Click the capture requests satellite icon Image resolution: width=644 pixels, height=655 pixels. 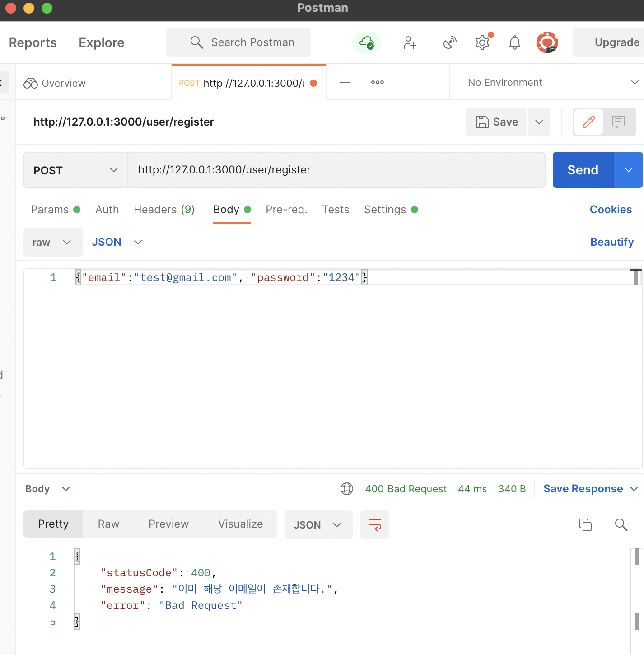tap(450, 42)
